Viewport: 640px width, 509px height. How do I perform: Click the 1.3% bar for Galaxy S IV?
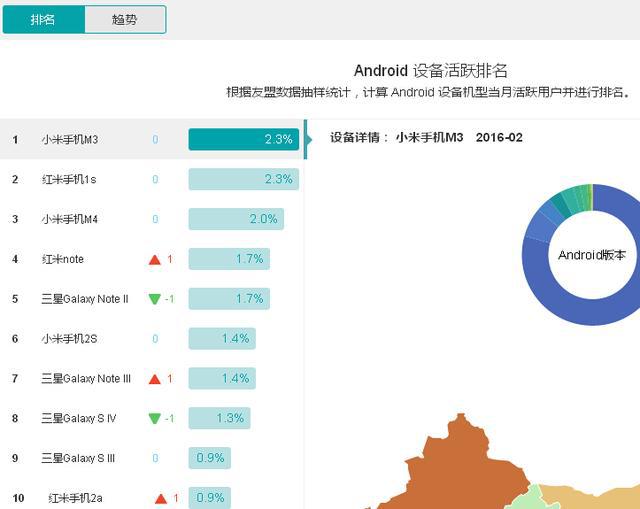[x=219, y=418]
